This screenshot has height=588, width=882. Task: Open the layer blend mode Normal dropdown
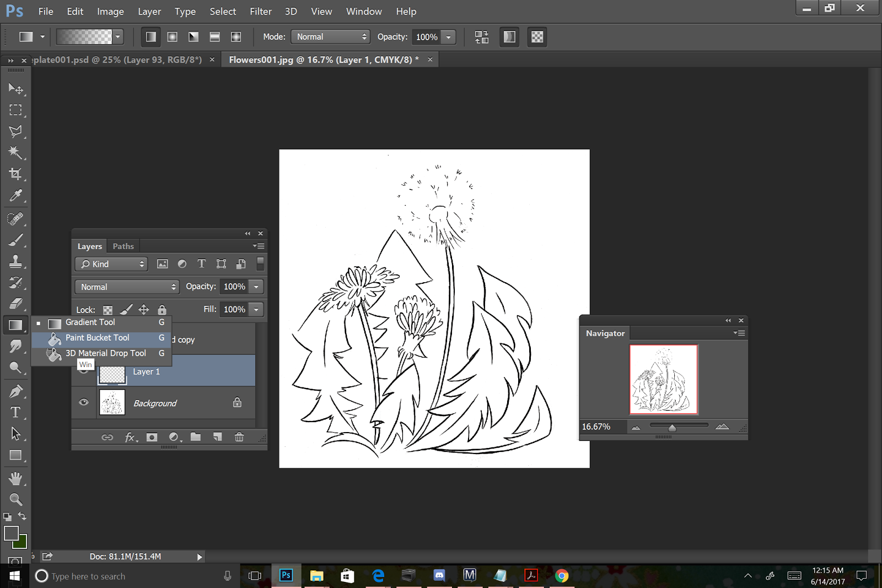pyautogui.click(x=127, y=287)
